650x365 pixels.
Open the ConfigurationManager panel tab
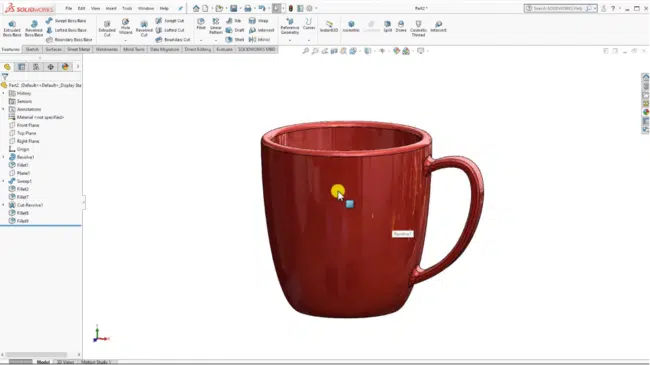(x=36, y=67)
